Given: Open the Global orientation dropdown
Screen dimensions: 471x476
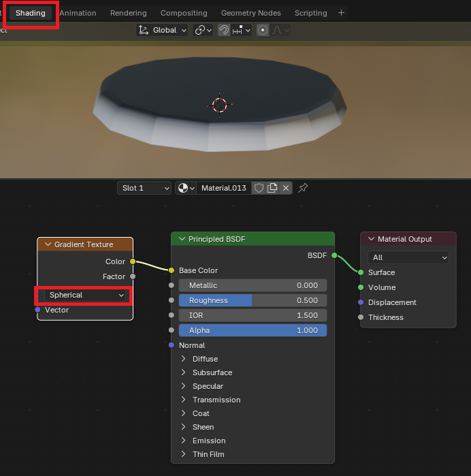Looking at the screenshot, I should click(163, 30).
